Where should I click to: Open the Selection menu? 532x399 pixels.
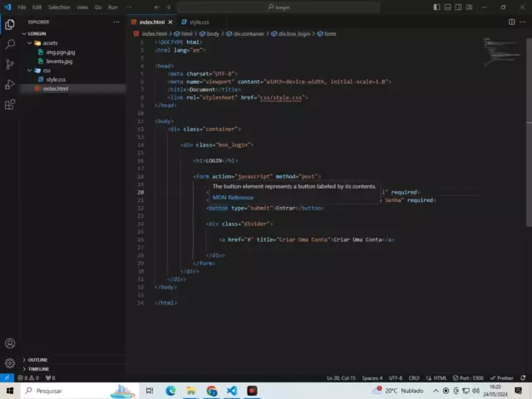tap(59, 7)
